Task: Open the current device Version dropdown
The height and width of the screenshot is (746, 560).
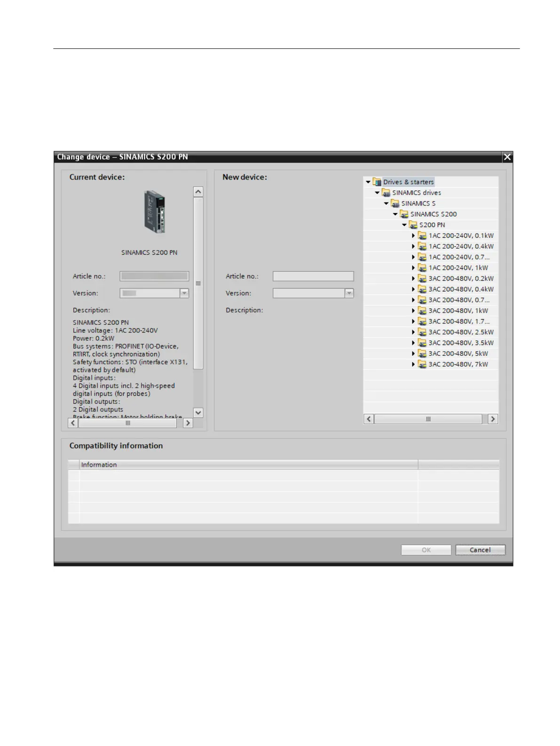Action: [x=184, y=293]
